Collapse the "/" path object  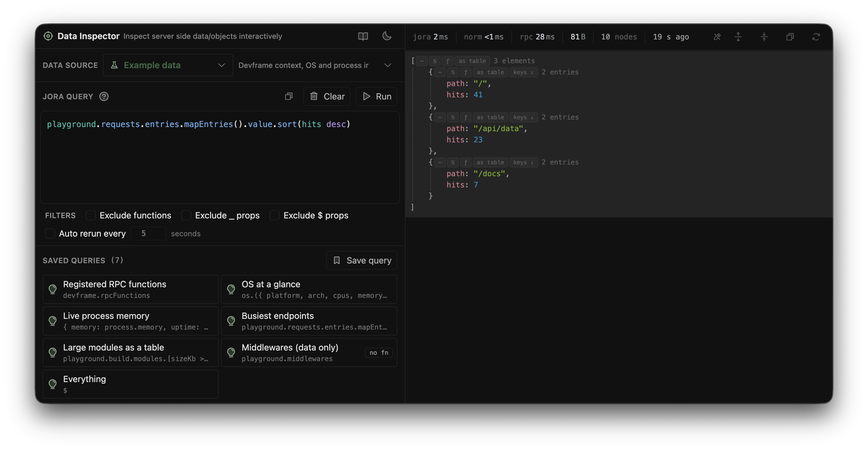[440, 72]
